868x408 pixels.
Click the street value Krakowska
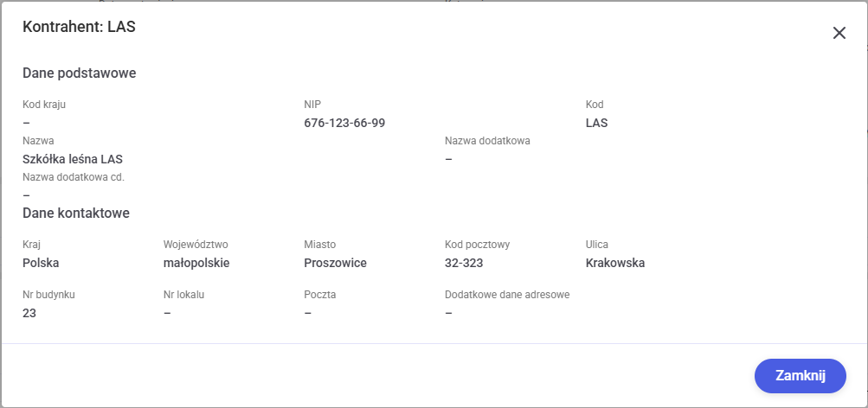point(615,263)
